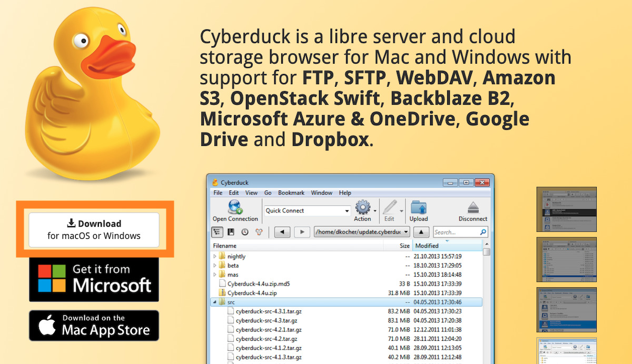Open the Bookmark menu
The height and width of the screenshot is (364, 632).
coord(291,193)
